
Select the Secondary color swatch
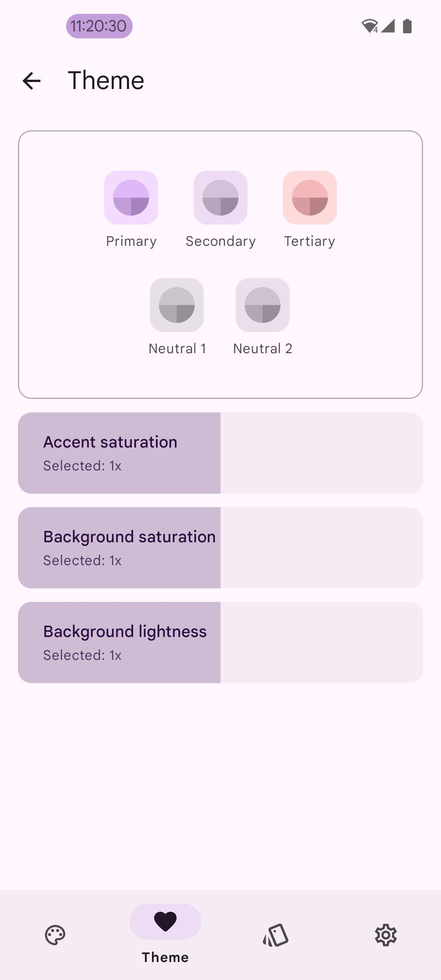point(220,198)
